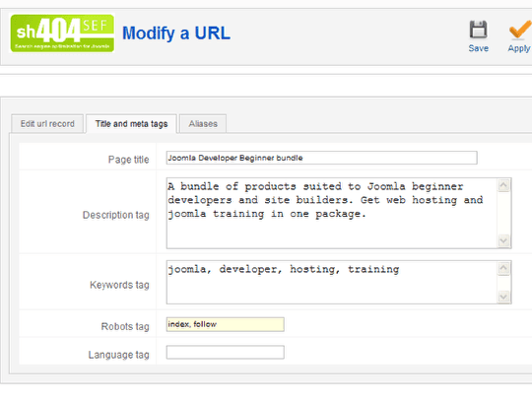Viewport: 532px width, 404px height.
Task: Open the Edit url record tab
Action: pyautogui.click(x=47, y=124)
